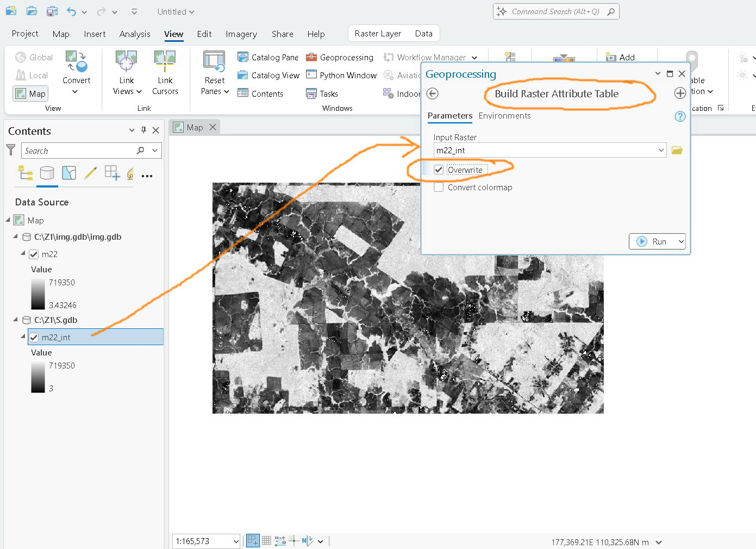Open the Imagery ribbon tab
The height and width of the screenshot is (549, 756).
[x=241, y=34]
